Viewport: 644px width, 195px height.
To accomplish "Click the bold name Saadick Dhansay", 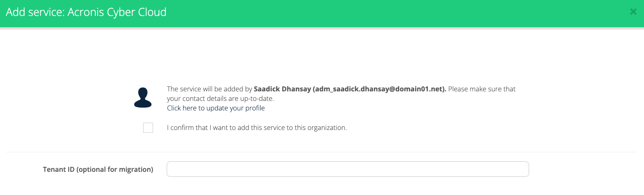I will pos(282,89).
